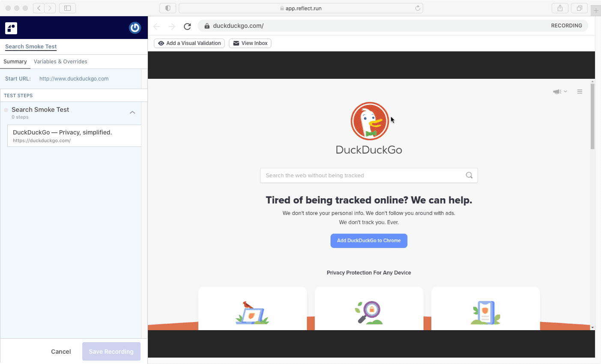The image size is (601, 364).
Task: Collapse the Search Smoke Test steps group
Action: (132, 113)
